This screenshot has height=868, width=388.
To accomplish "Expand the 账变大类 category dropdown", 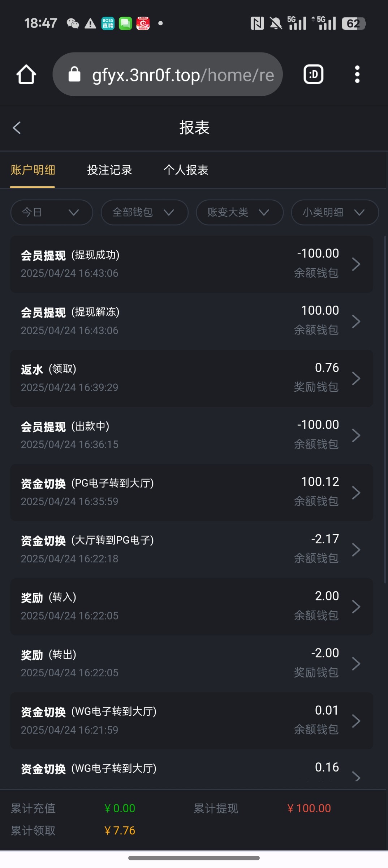I will point(239,212).
